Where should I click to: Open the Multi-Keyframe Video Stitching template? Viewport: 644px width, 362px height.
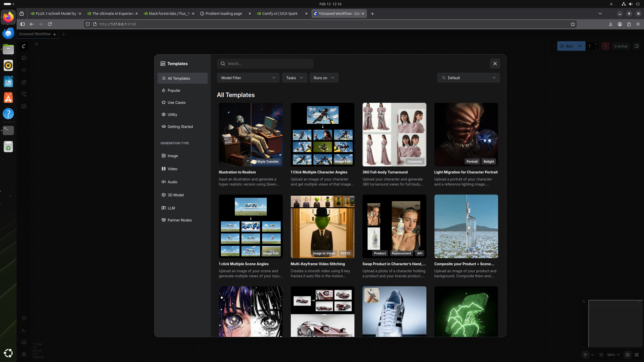coord(322,226)
